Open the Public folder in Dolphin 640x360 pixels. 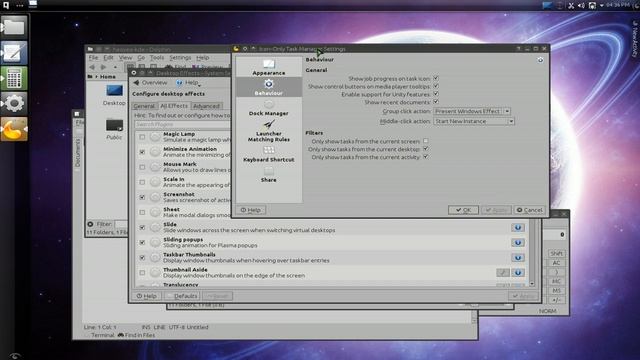pos(114,129)
